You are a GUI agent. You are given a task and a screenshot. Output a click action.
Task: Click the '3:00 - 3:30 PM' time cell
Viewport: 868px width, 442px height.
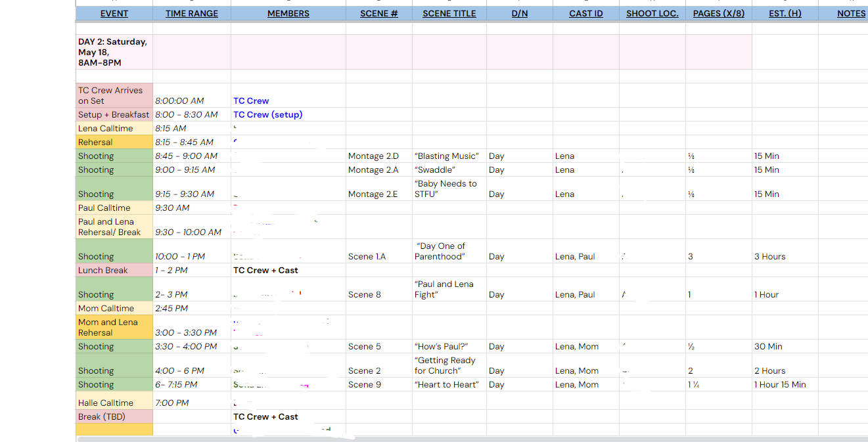point(192,327)
